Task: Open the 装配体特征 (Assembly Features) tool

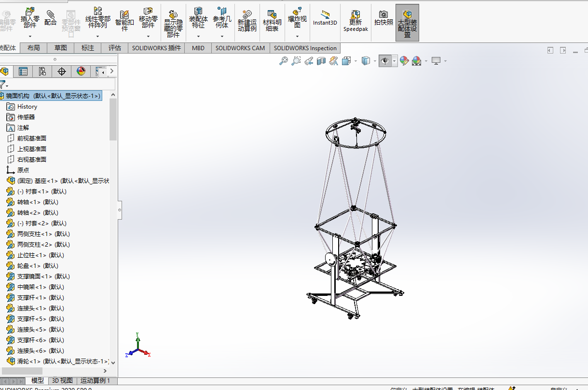Action: coord(198,18)
